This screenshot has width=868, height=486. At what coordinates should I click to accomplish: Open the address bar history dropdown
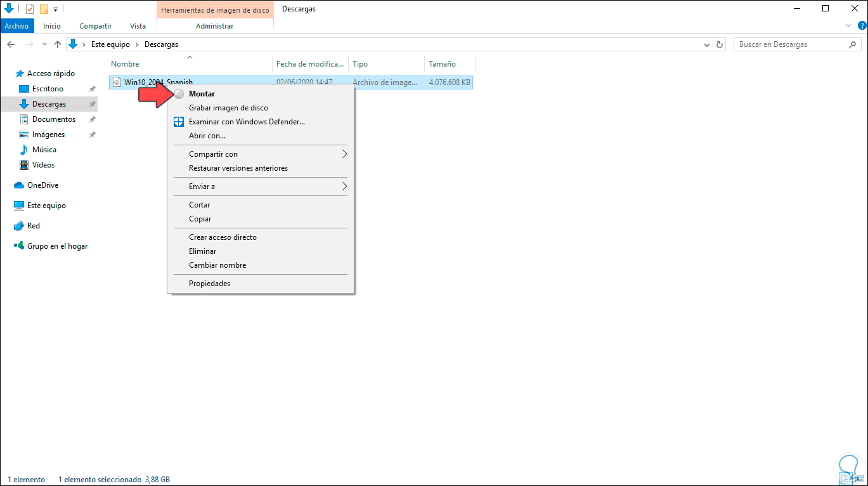click(708, 44)
